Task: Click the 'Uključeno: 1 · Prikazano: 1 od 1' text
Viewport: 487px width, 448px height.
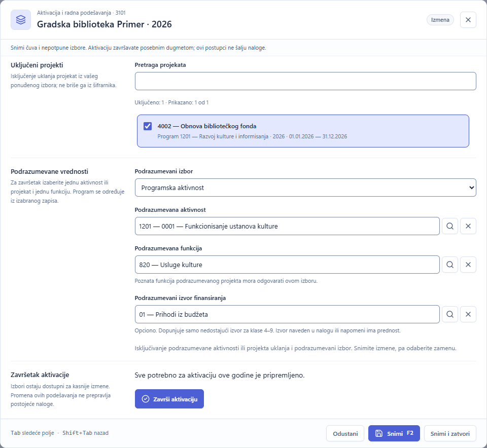Action: 171,102
